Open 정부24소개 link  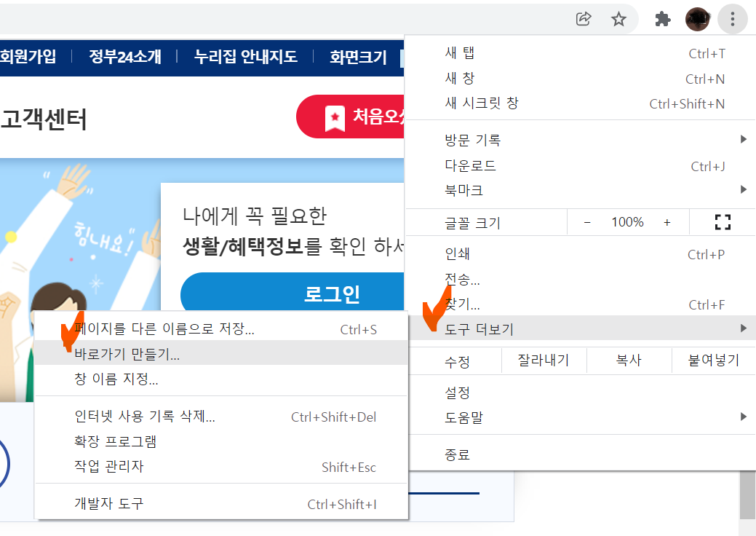(x=125, y=57)
